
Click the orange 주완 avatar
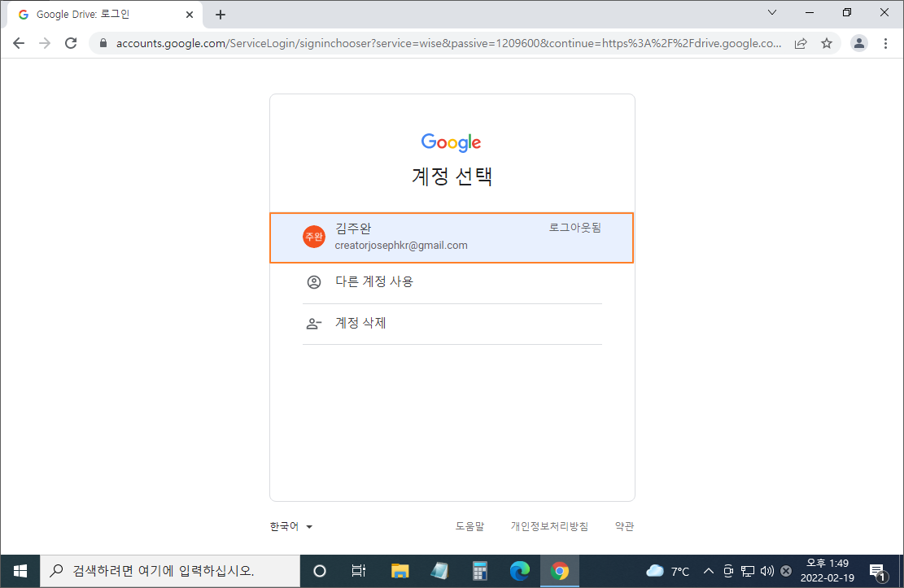point(314,237)
